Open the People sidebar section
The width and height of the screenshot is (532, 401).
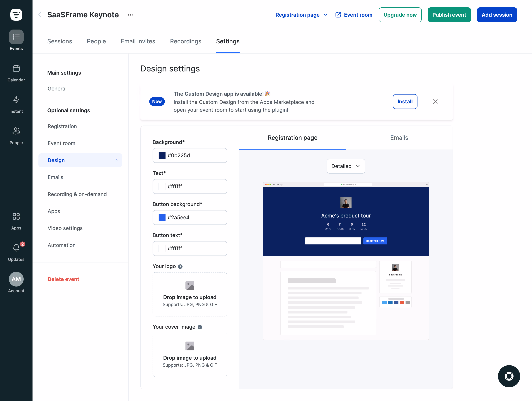[16, 136]
